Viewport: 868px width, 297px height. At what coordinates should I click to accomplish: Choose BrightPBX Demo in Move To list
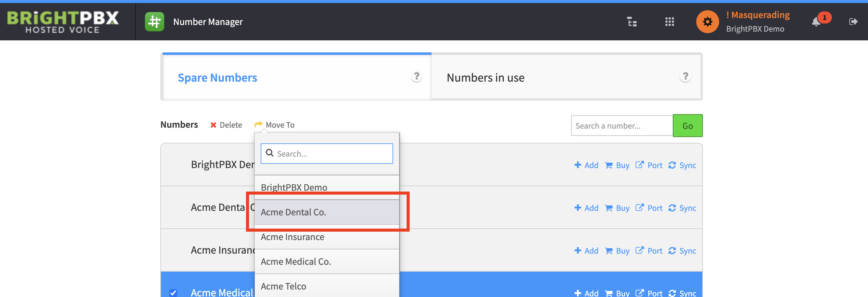(327, 187)
